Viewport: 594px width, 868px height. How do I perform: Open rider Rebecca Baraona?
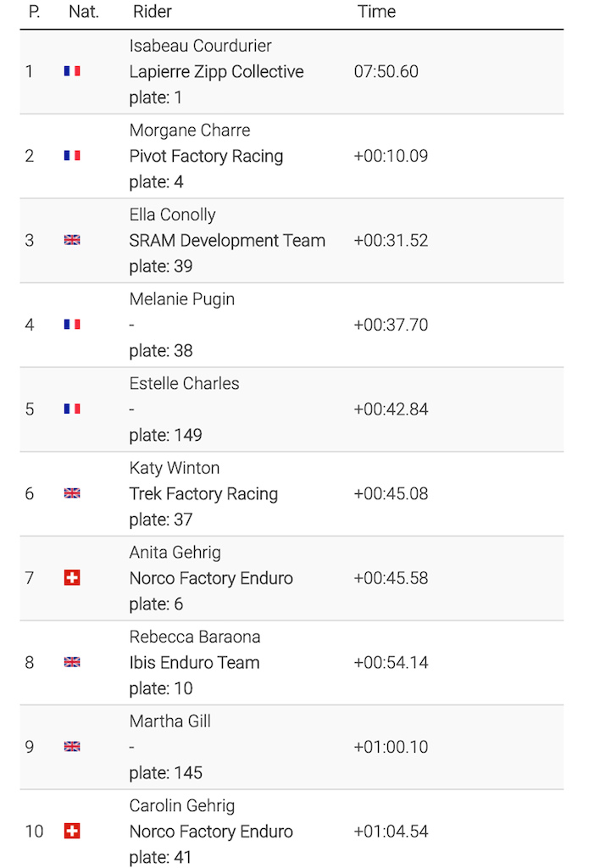coord(195,637)
